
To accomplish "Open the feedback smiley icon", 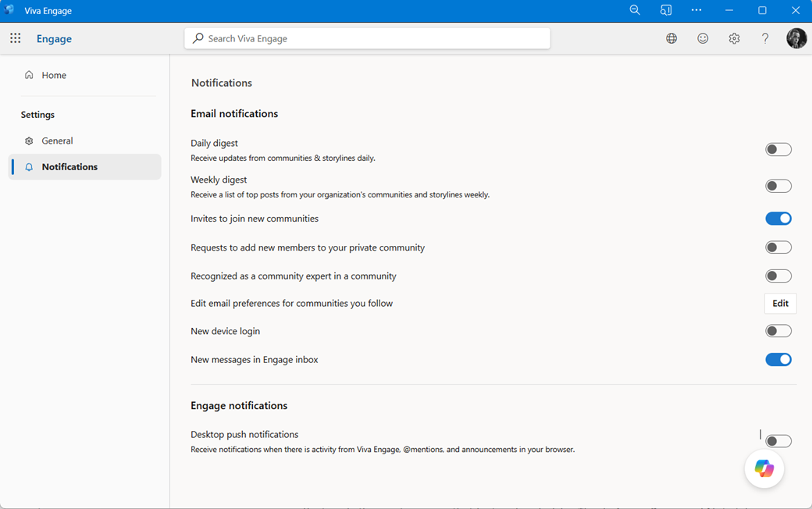I will [x=703, y=37].
